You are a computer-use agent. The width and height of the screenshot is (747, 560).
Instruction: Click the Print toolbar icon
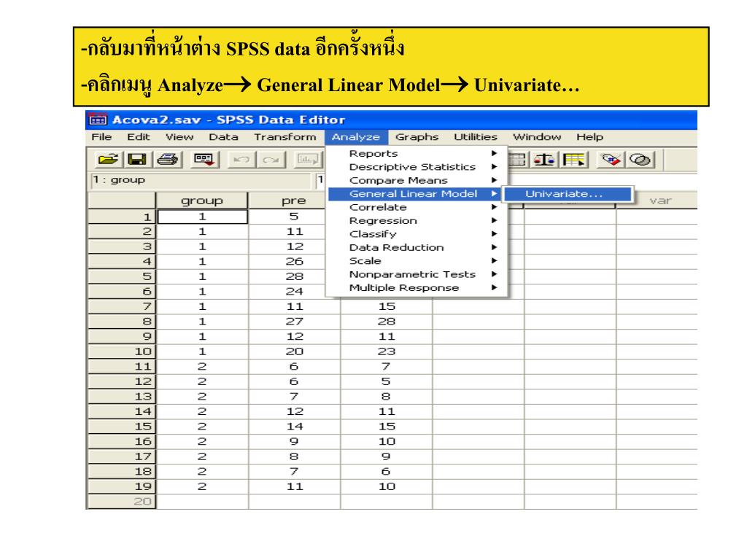pos(167,160)
